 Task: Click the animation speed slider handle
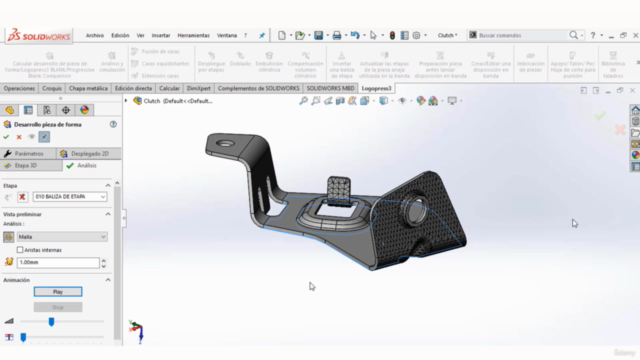[x=51, y=322]
